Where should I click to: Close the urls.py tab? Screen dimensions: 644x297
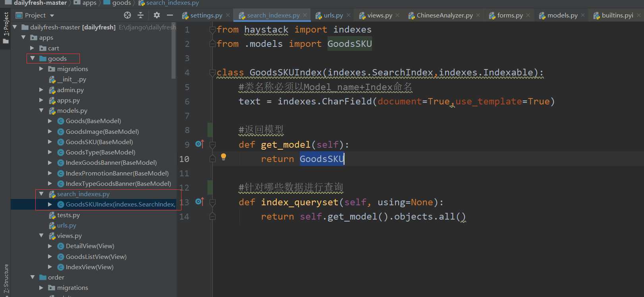tap(349, 15)
